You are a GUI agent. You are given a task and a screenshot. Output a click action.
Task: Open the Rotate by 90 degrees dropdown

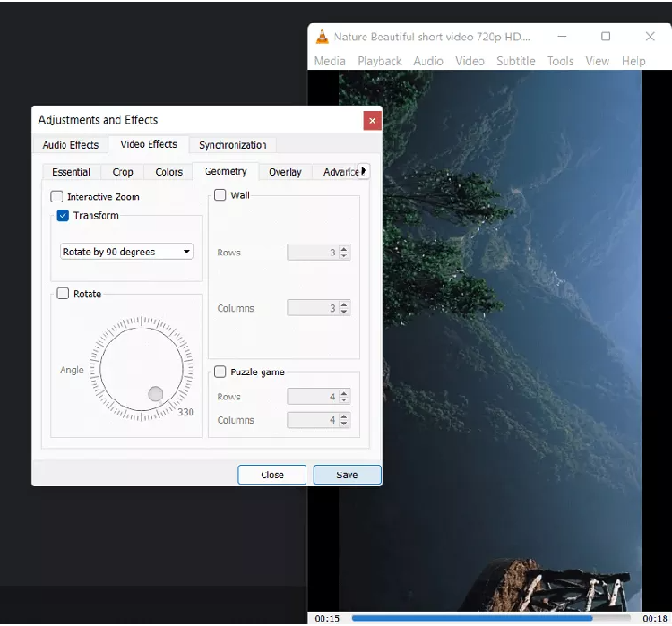click(126, 252)
